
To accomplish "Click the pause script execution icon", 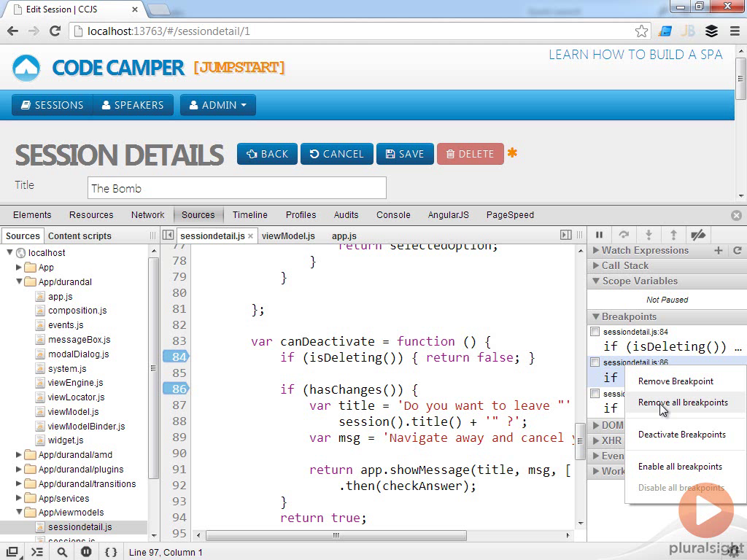I will tap(600, 235).
